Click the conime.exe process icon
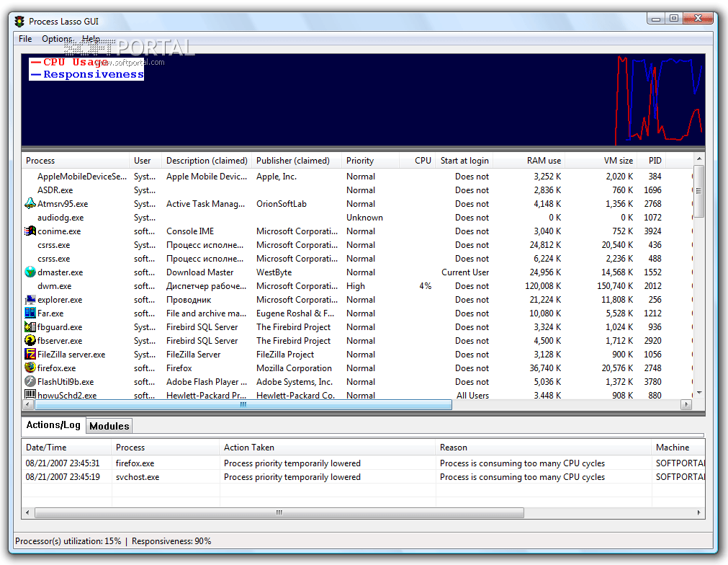This screenshot has width=728, height=565. tap(30, 231)
